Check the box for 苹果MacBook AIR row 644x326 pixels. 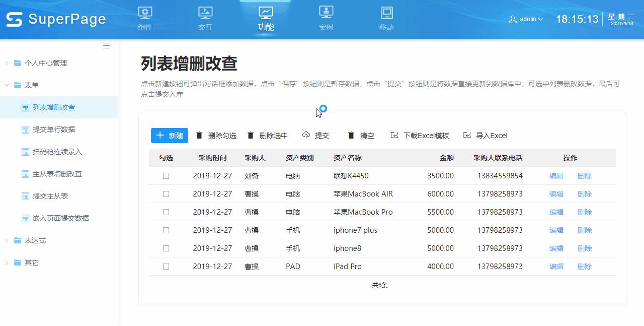pyautogui.click(x=166, y=194)
